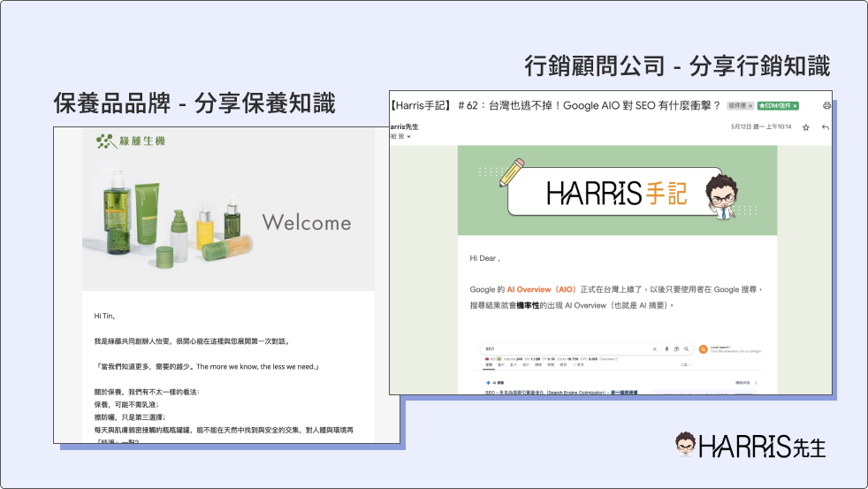Expand the 給 我 recipient details arrow
This screenshot has width=868, height=489.
tap(408, 137)
